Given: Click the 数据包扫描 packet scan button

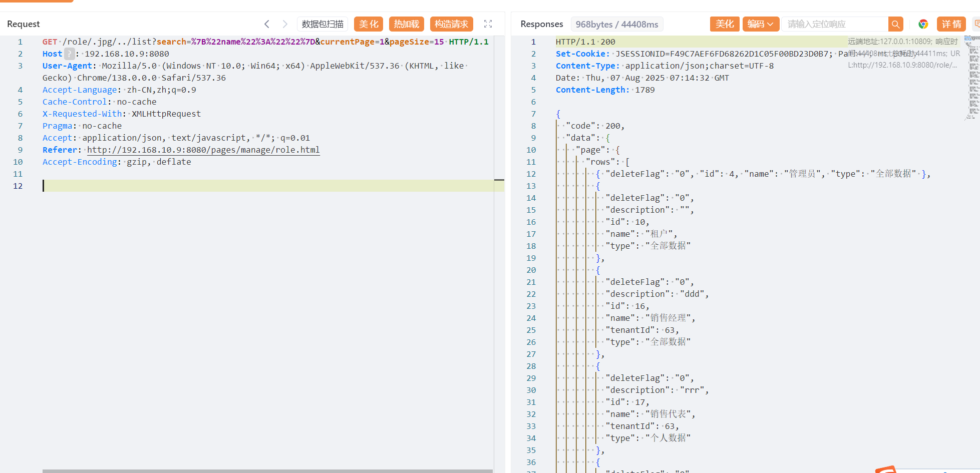Looking at the screenshot, I should click(x=322, y=24).
